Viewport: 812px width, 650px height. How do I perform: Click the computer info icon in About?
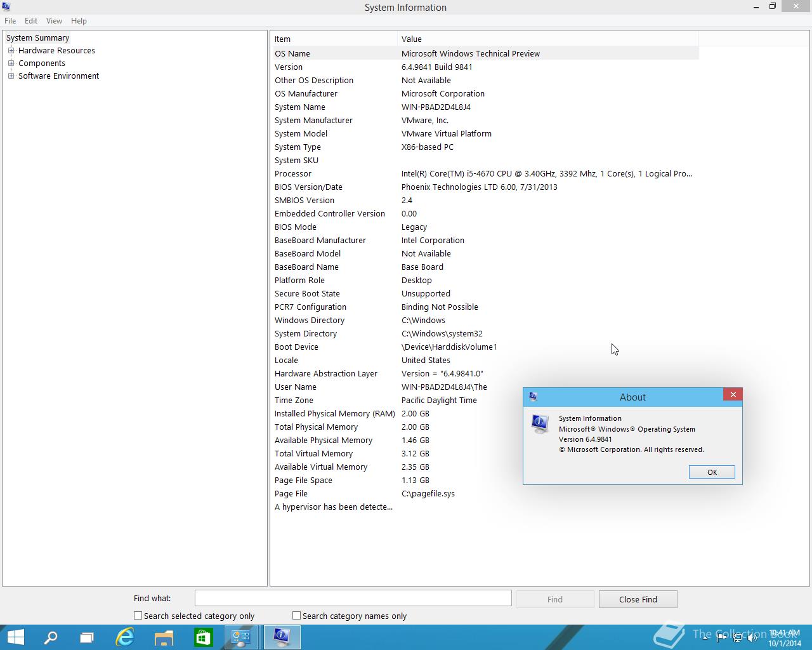[x=540, y=424]
